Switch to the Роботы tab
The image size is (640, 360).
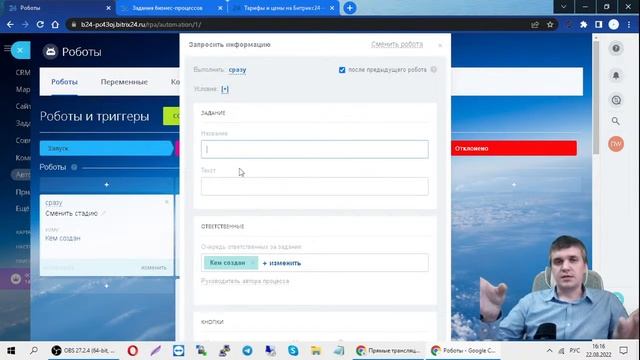[64, 82]
